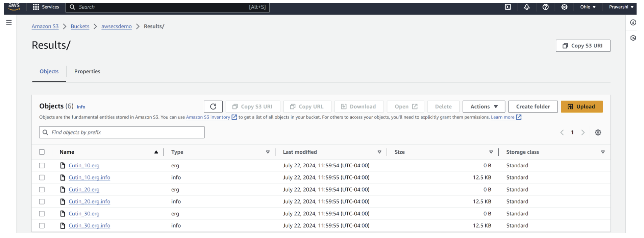Open the help question mark icon
Image resolution: width=644 pixels, height=238 pixels.
(x=545, y=7)
